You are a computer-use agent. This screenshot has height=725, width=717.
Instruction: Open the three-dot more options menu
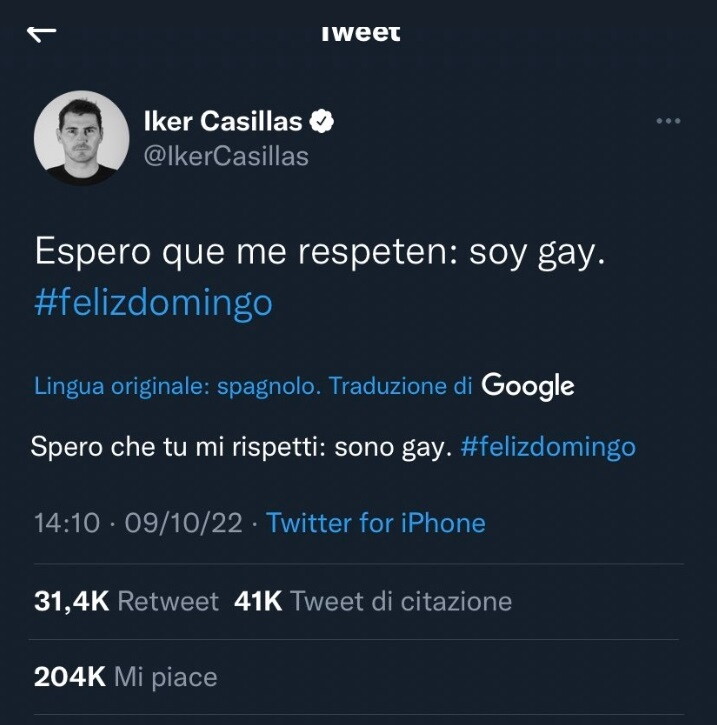click(667, 121)
